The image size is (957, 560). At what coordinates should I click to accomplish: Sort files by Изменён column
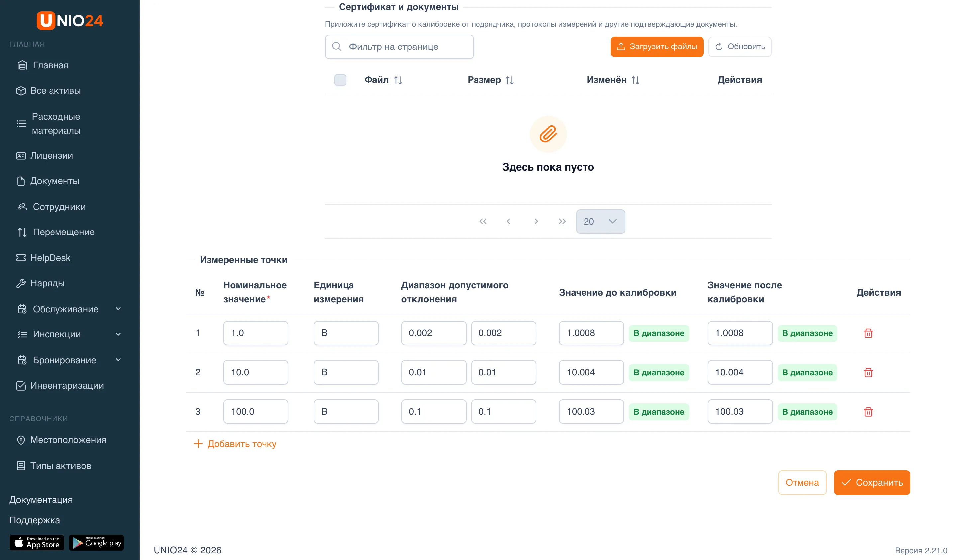point(635,80)
